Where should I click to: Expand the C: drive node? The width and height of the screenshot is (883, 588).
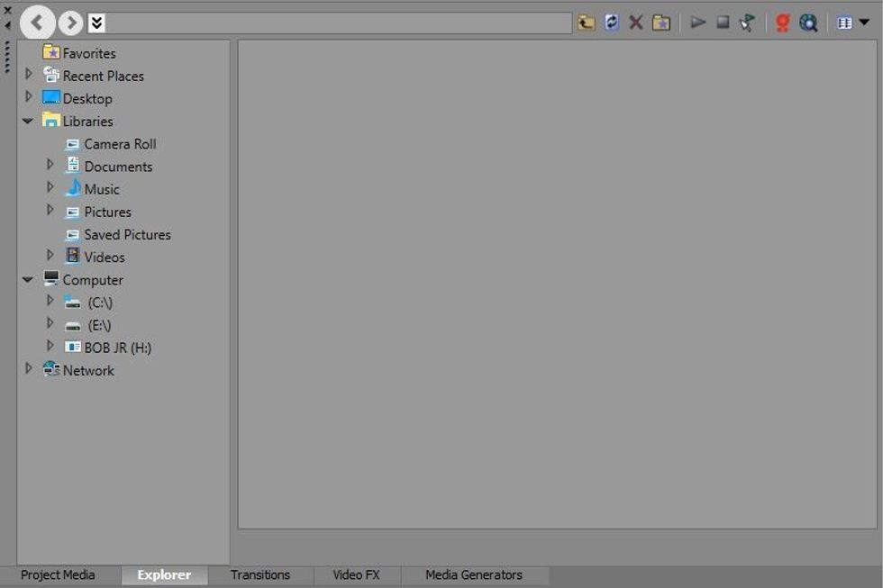click(x=50, y=302)
